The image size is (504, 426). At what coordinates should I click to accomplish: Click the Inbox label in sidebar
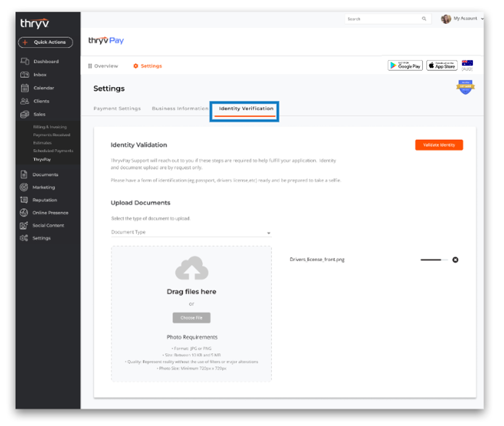click(x=40, y=75)
